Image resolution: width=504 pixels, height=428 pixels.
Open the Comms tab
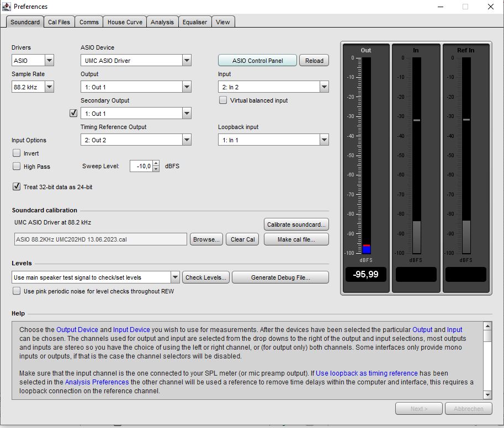coord(89,22)
